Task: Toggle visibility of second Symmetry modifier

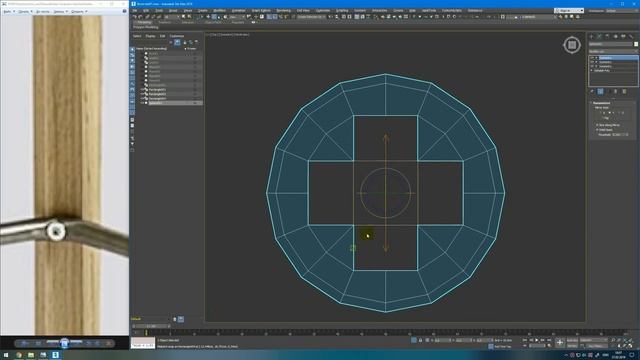Action: click(592, 62)
